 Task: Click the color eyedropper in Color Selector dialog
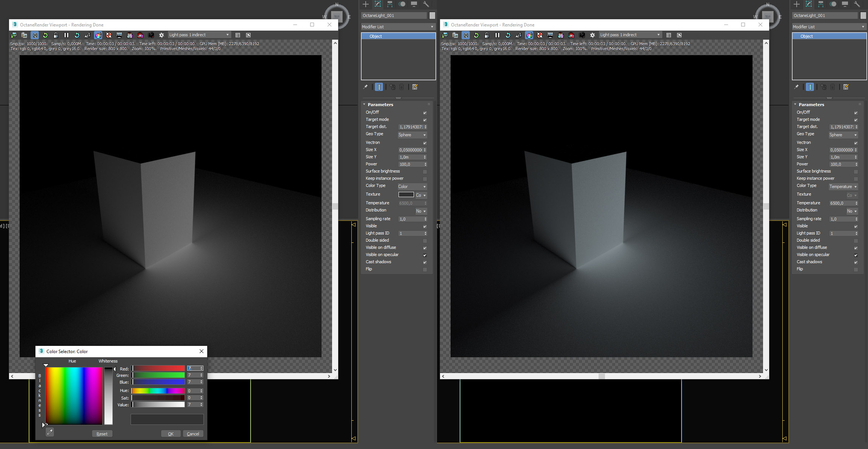click(50, 432)
